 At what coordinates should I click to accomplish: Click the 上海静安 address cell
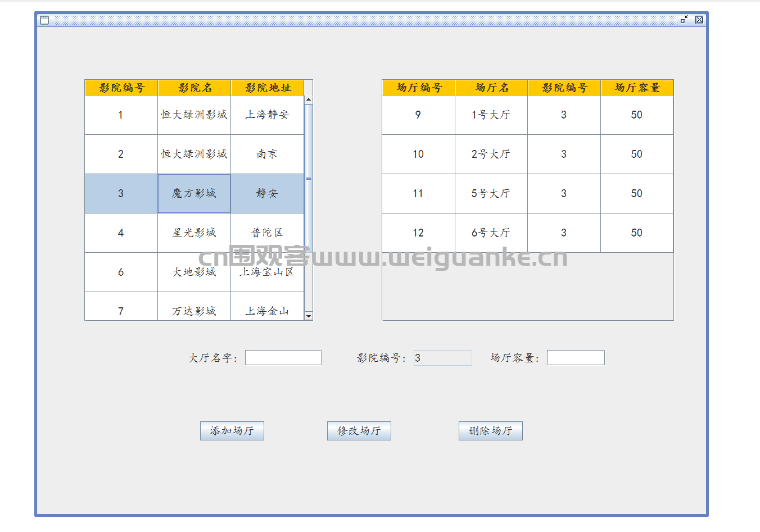pyautogui.click(x=268, y=115)
